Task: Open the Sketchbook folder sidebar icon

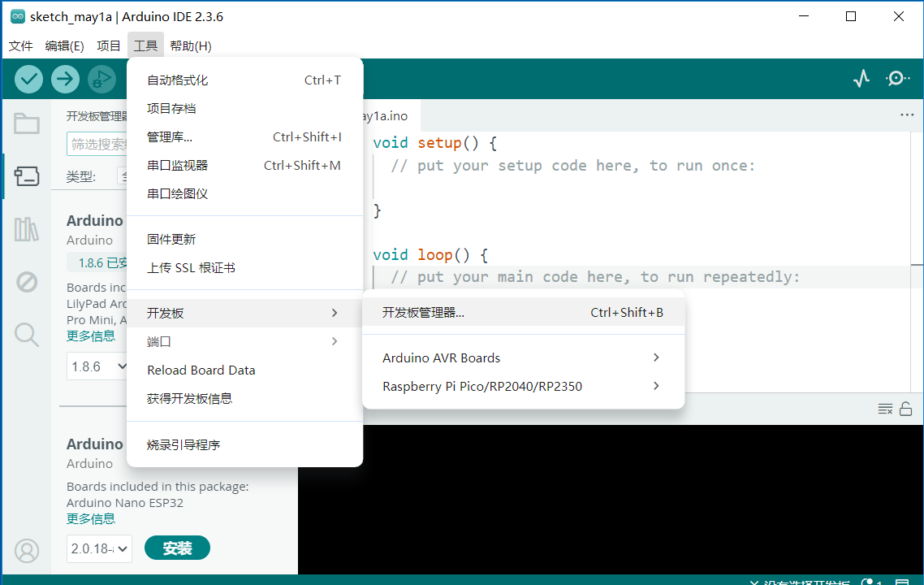Action: pyautogui.click(x=27, y=123)
